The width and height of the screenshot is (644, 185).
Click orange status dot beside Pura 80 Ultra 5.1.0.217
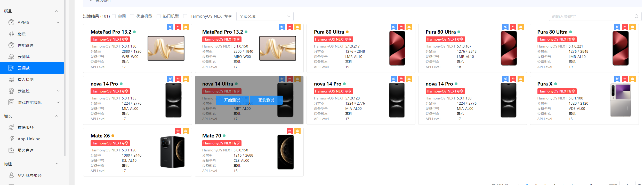point(347,32)
